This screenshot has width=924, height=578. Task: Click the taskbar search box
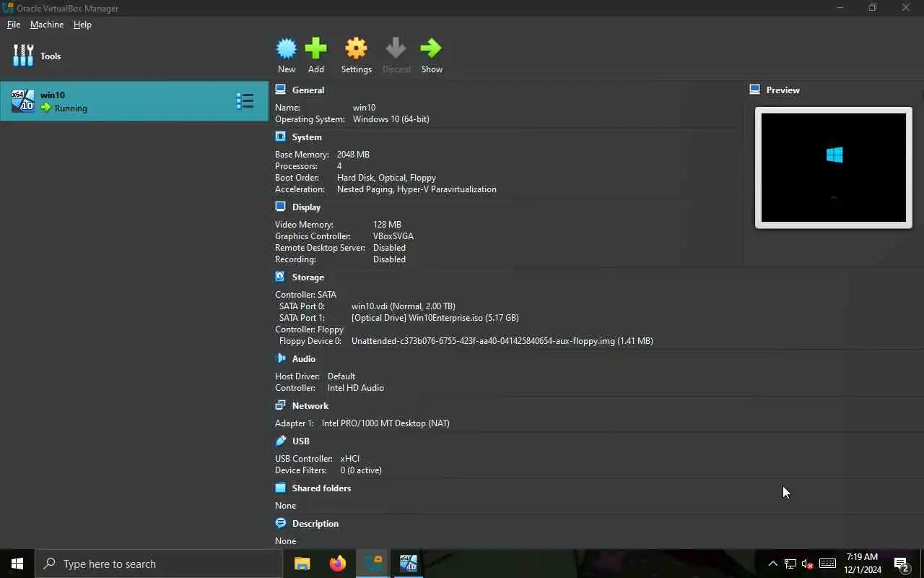point(159,564)
